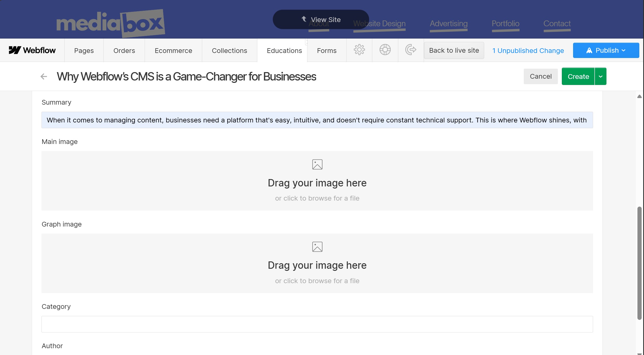Viewport: 644px width, 355px height.
Task: Expand the Create button dropdown arrow
Action: coord(600,76)
